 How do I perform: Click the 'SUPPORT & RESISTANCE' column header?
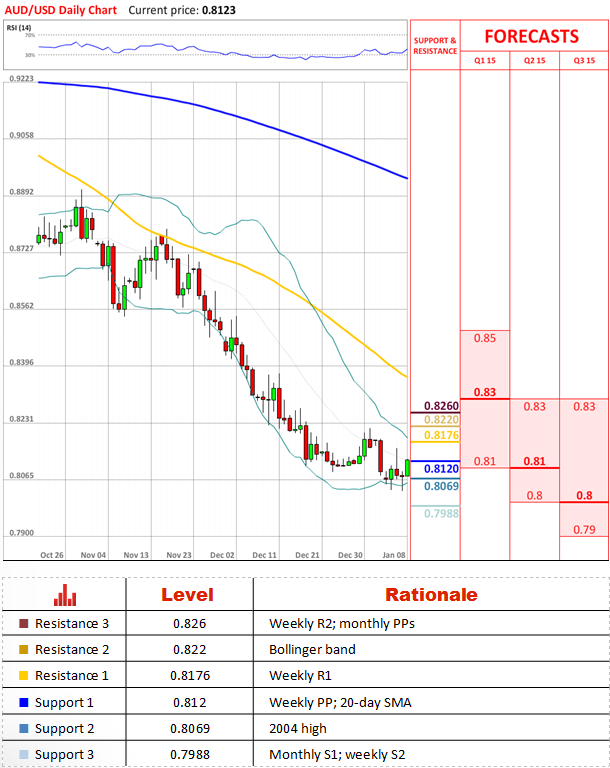coord(435,46)
